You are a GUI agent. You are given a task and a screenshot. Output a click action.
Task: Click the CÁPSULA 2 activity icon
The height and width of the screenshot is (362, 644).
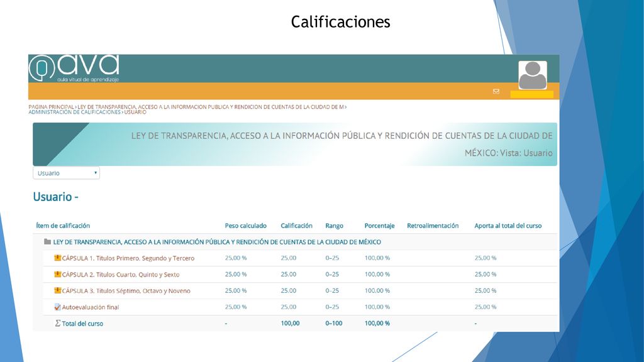[57, 274]
